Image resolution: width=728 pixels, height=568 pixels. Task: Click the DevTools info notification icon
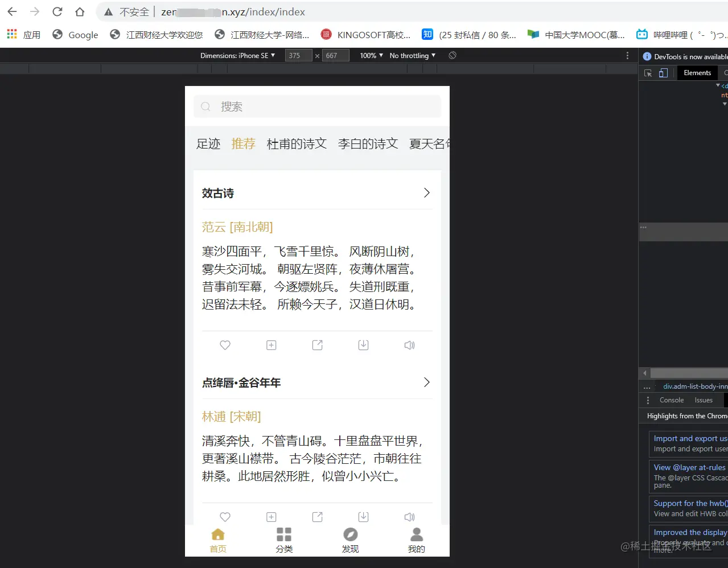(x=647, y=56)
